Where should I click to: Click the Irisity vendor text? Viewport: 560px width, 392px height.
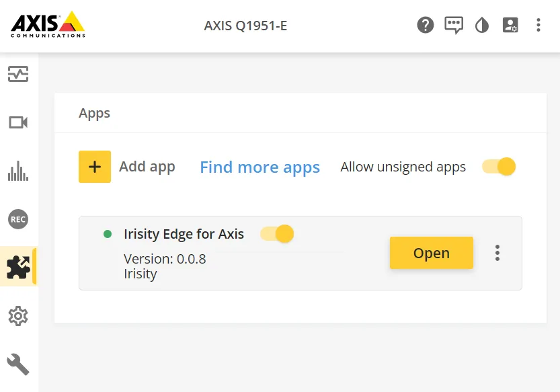141,274
